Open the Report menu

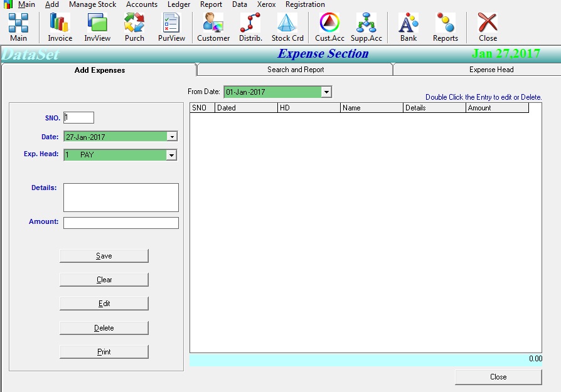tap(211, 4)
